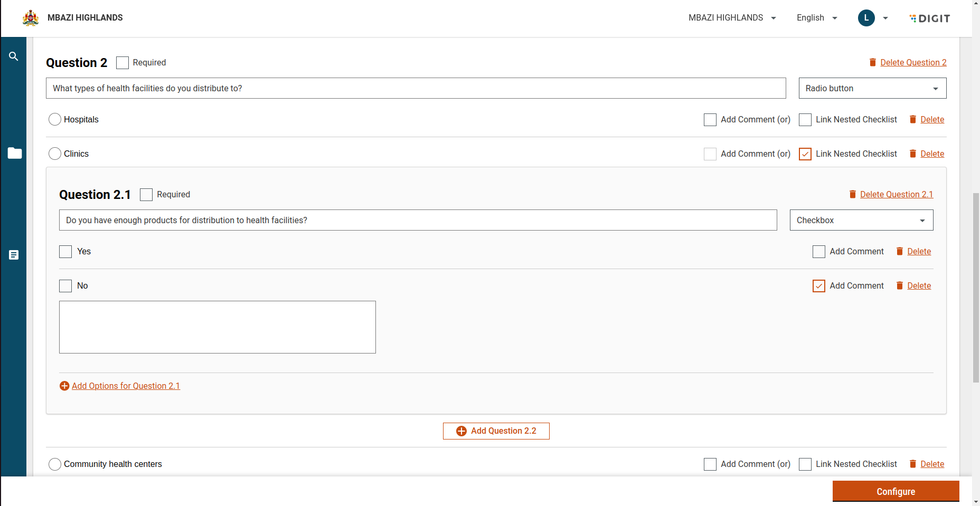Click the Mbazi Highlands emblem logo
The image size is (980, 506).
click(31, 18)
